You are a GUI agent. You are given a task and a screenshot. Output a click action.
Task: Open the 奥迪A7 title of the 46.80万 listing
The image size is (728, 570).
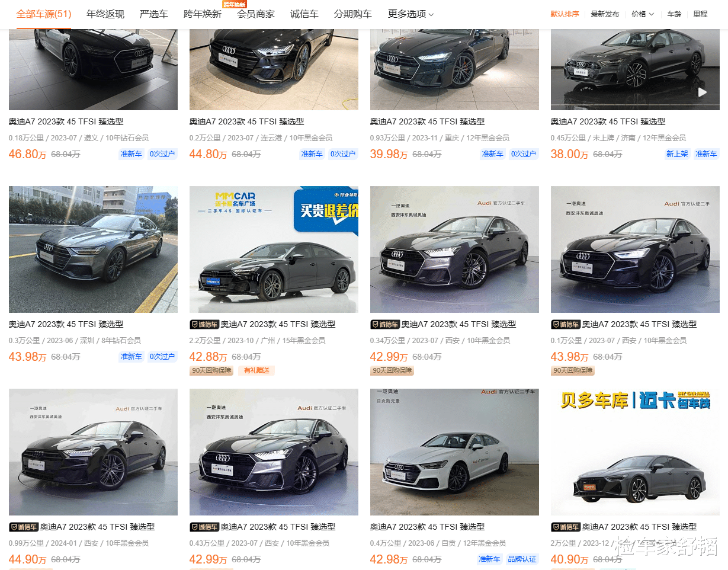(x=66, y=121)
